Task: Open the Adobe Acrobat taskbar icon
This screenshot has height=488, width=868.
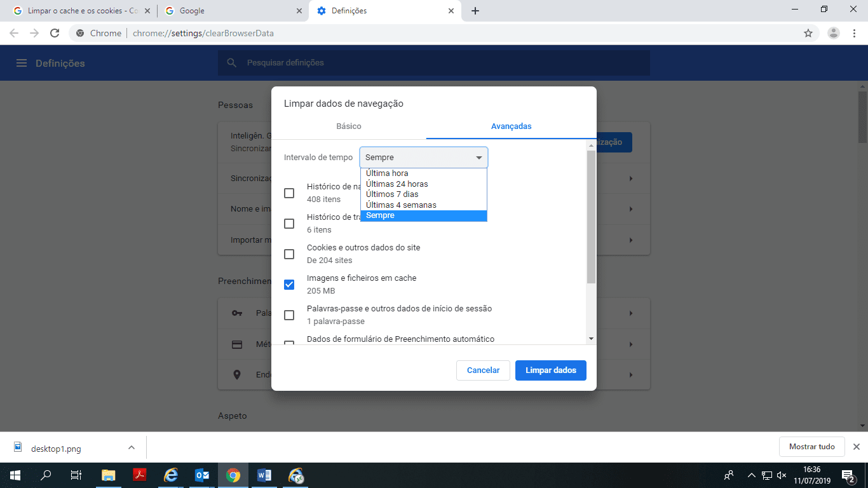Action: [x=139, y=475]
